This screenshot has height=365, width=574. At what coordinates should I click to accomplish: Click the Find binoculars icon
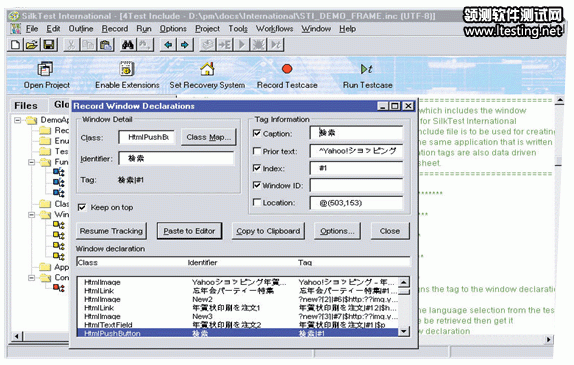click(128, 45)
